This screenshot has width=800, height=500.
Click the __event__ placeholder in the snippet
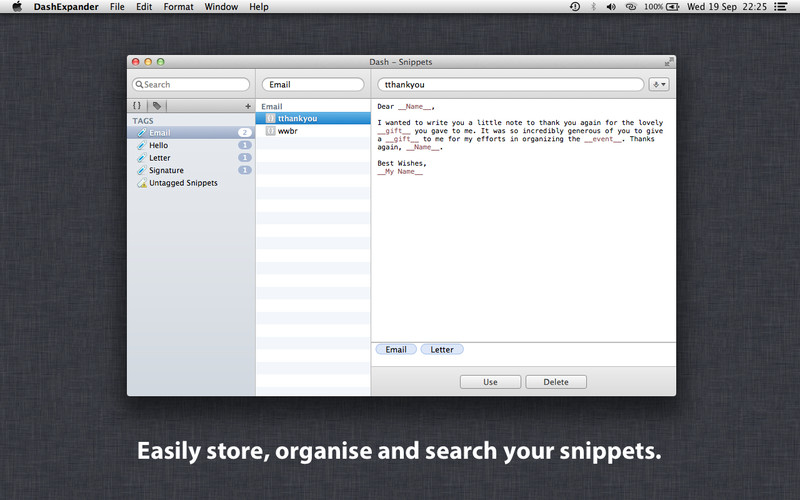[x=603, y=139]
